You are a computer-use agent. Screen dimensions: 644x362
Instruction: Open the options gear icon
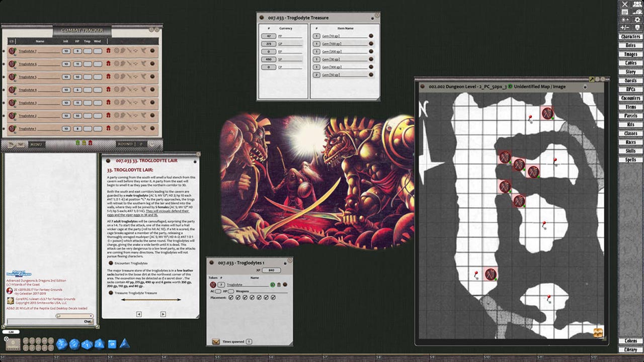click(x=637, y=20)
